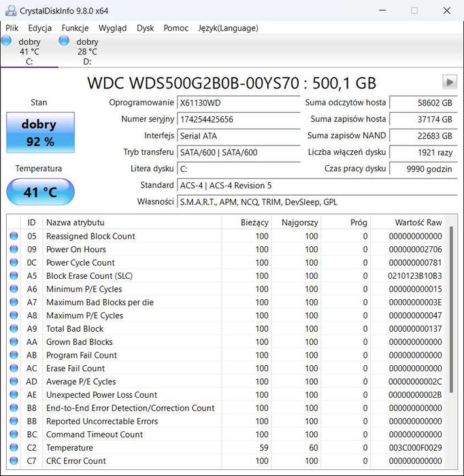Screen dimensions: 464x476
Task: Click the vertical scrollbar of the attribute list
Action: 451,309
